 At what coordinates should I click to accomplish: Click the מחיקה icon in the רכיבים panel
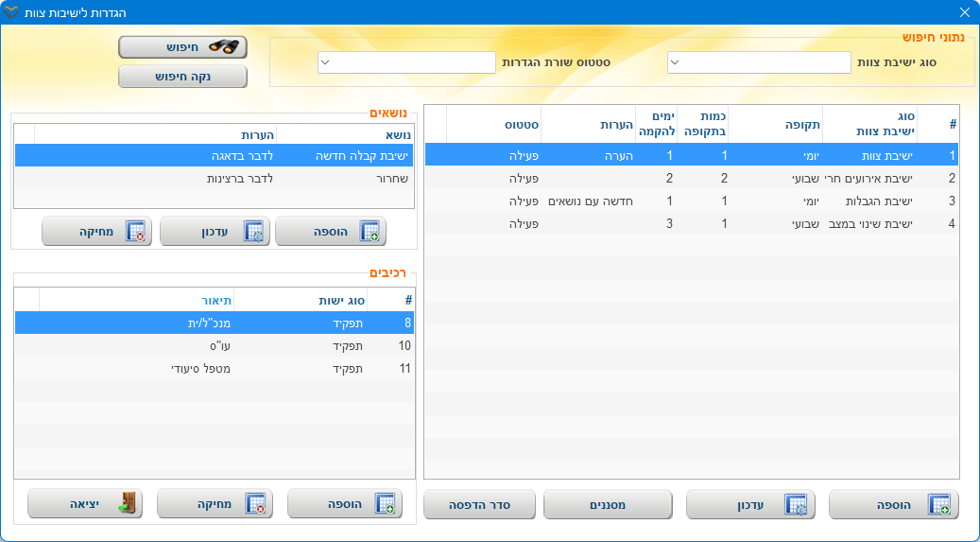coord(254,504)
